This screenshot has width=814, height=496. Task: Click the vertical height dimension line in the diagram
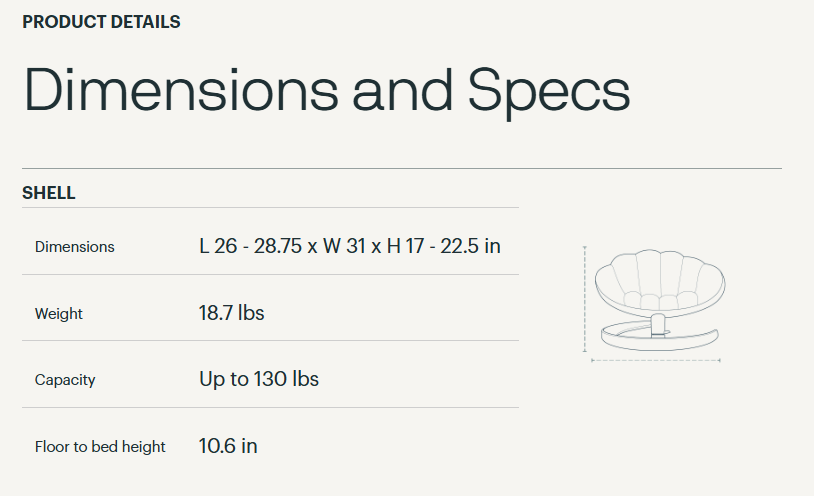[584, 298]
